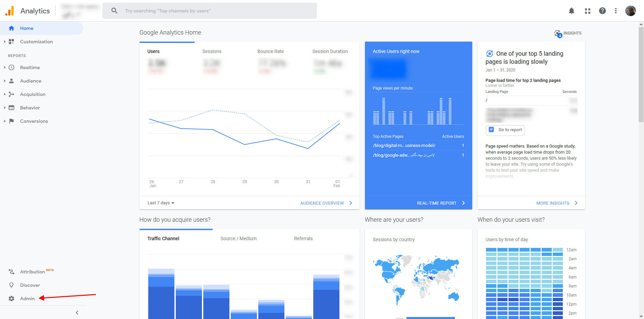644x319 pixels.
Task: Expand the Conversions reports arrow
Action: click(x=5, y=121)
